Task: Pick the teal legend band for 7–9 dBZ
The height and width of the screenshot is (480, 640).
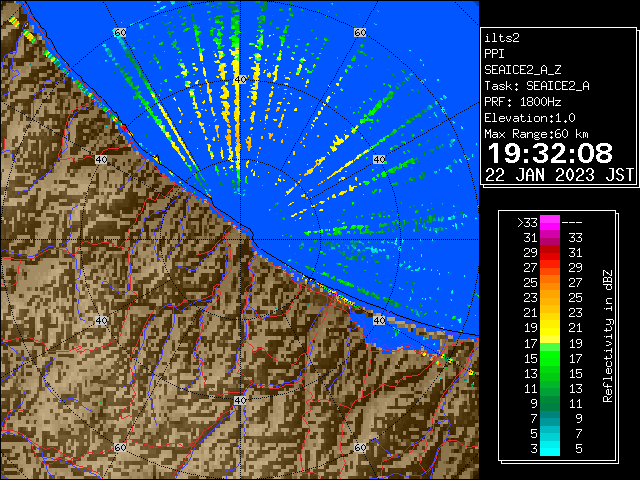Action: coord(550,418)
